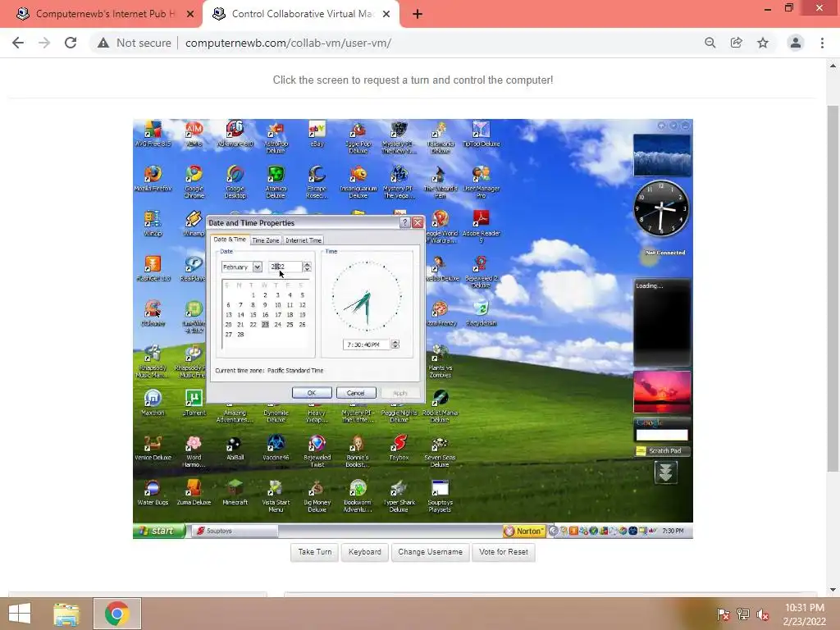Open a new browser tab
Screen dimensions: 840x630
pyautogui.click(x=418, y=14)
